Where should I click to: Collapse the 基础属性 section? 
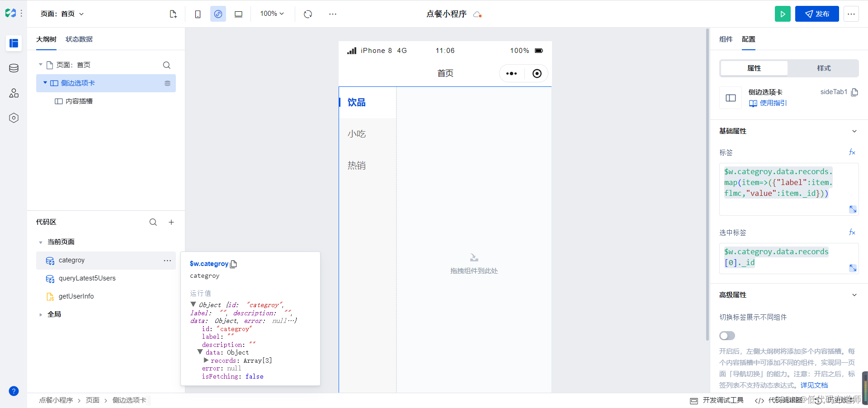click(x=854, y=131)
